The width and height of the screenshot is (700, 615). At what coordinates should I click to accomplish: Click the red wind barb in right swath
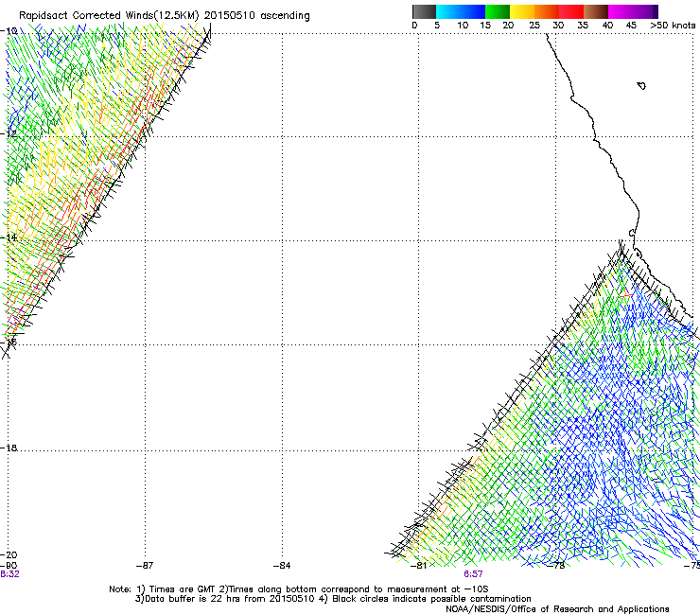tap(626, 295)
